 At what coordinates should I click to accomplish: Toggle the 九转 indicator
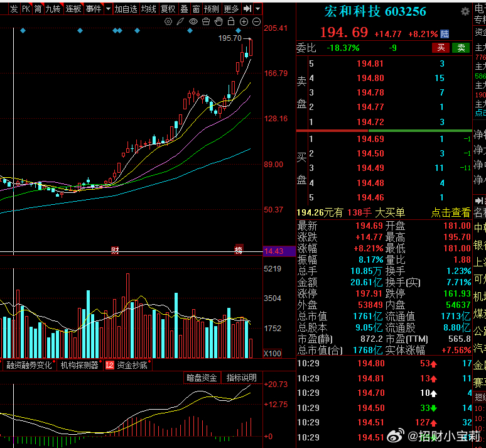pyautogui.click(x=53, y=9)
